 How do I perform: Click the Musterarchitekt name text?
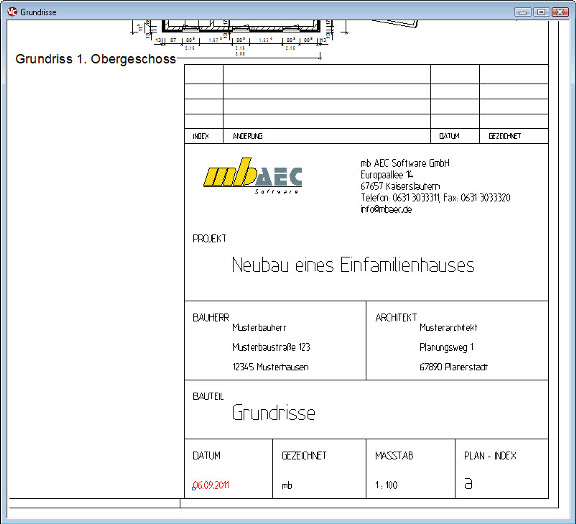tap(448, 327)
